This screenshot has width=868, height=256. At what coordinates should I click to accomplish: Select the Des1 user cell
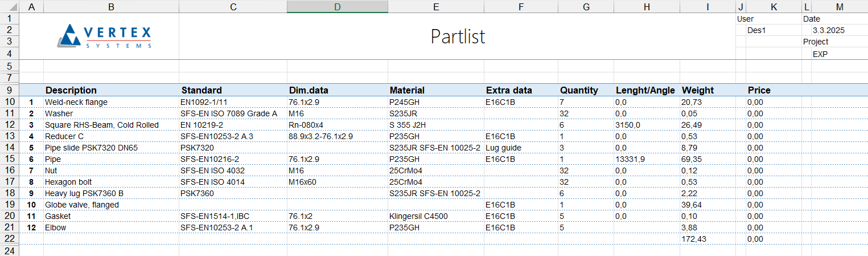756,30
